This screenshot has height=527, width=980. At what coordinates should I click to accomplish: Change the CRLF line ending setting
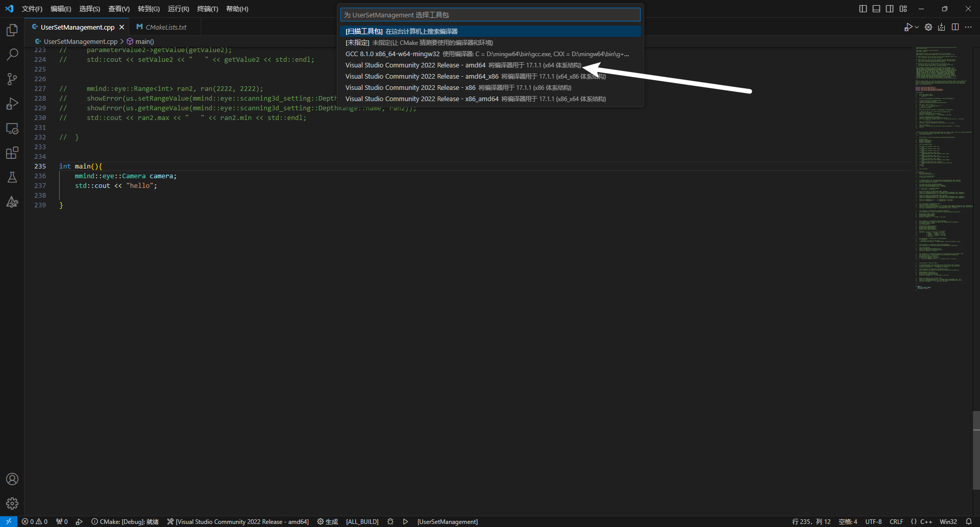[x=897, y=521]
